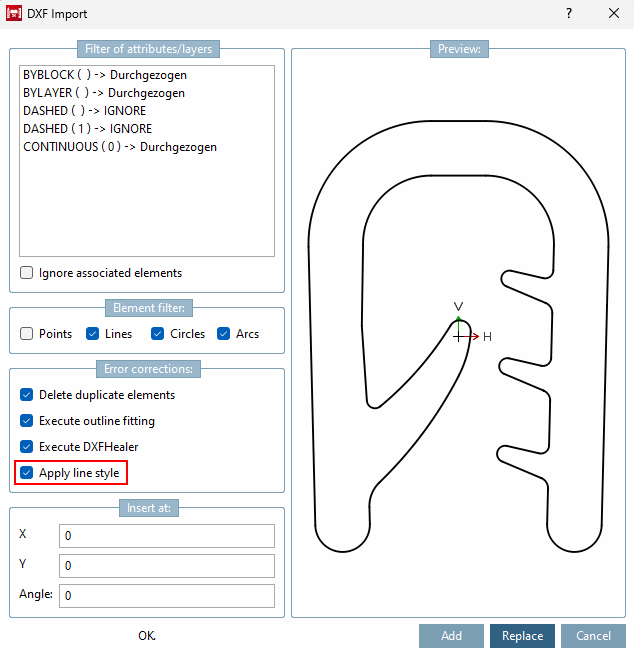Open the help question mark button
This screenshot has width=634, height=657.
point(569,13)
